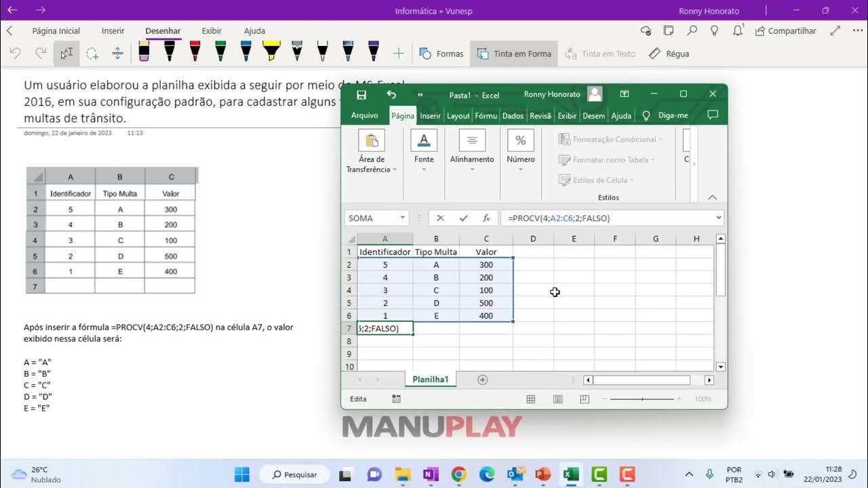Screen dimensions: 868x488
Task: Pick the eraser tool in Desenhar ribbon
Action: click(x=144, y=52)
